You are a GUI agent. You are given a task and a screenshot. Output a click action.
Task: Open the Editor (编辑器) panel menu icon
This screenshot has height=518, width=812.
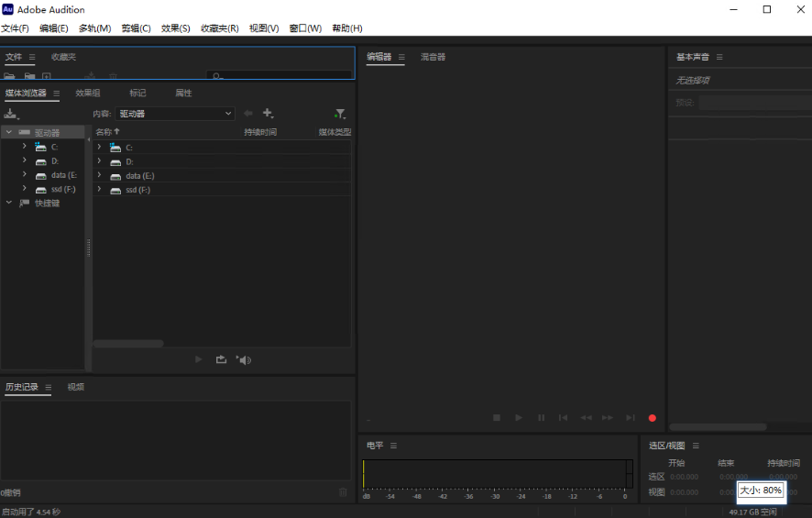coord(401,57)
